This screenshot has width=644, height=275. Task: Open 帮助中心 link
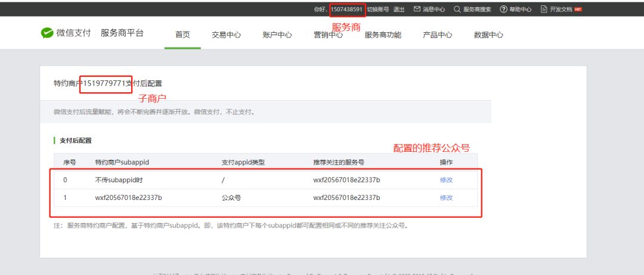coord(521,10)
